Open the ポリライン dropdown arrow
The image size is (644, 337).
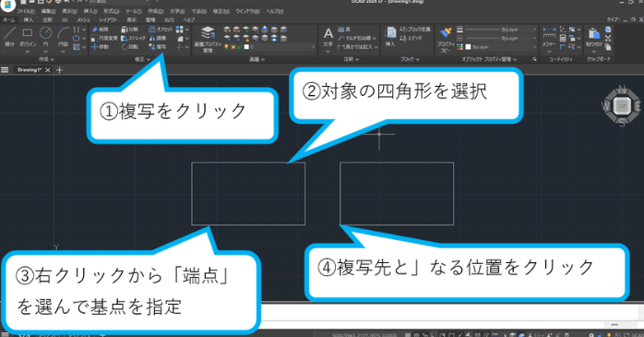(28, 52)
